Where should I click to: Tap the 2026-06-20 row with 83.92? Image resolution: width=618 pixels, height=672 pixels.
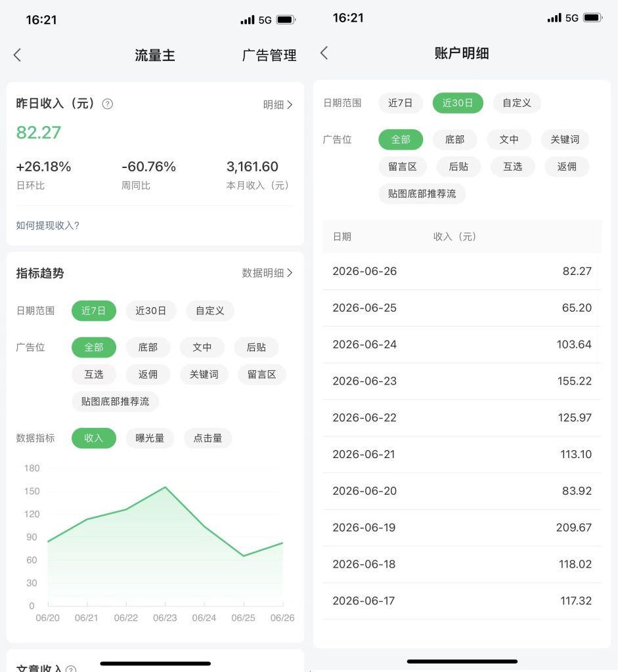(462, 491)
